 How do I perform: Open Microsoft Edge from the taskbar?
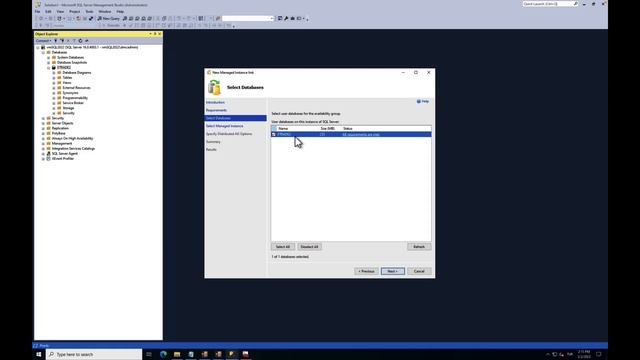(x=163, y=354)
